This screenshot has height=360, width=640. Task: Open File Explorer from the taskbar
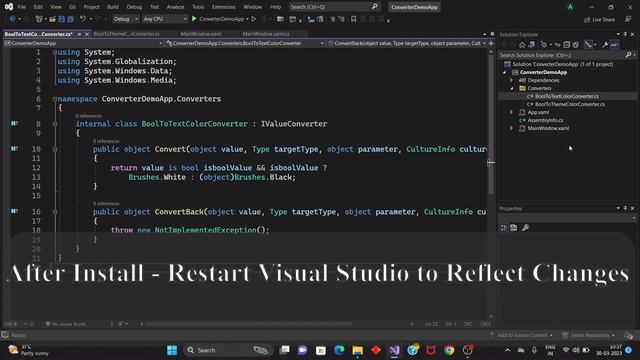click(358, 350)
